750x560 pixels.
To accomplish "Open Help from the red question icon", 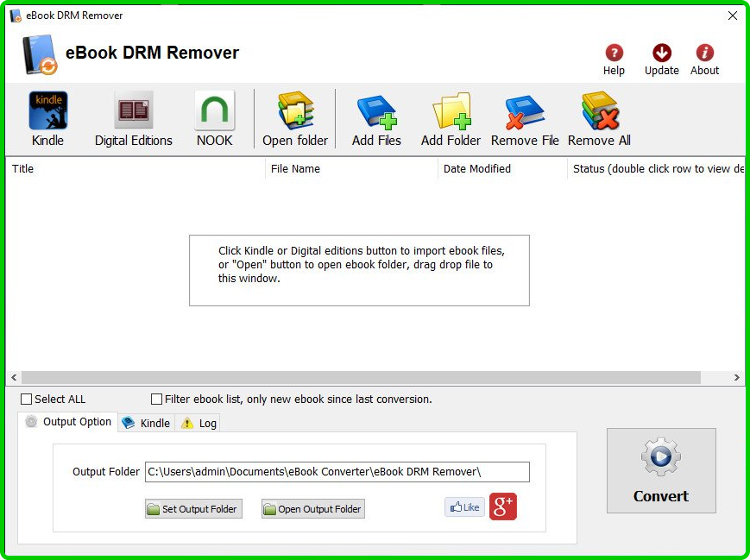I will point(614,60).
